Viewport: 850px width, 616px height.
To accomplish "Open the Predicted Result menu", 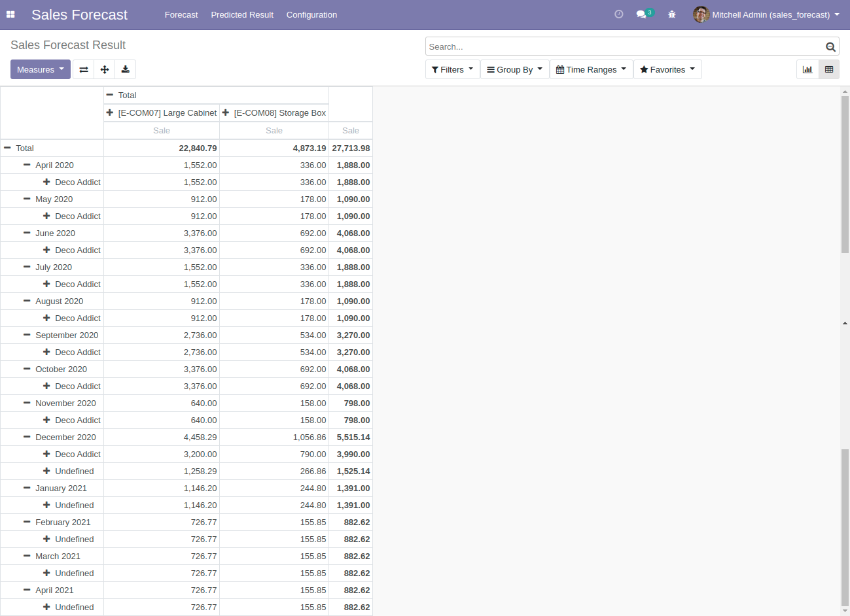I will (x=242, y=14).
